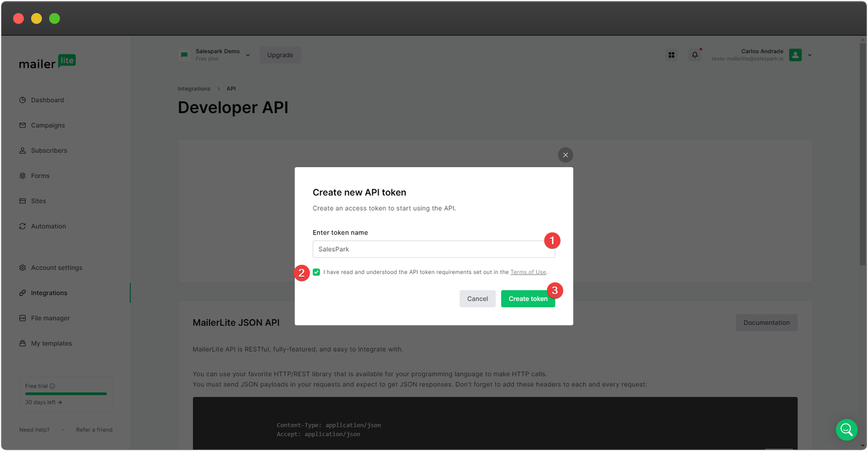Close the dialog with the X icon
Viewport: 868px width, 451px height.
tap(565, 155)
